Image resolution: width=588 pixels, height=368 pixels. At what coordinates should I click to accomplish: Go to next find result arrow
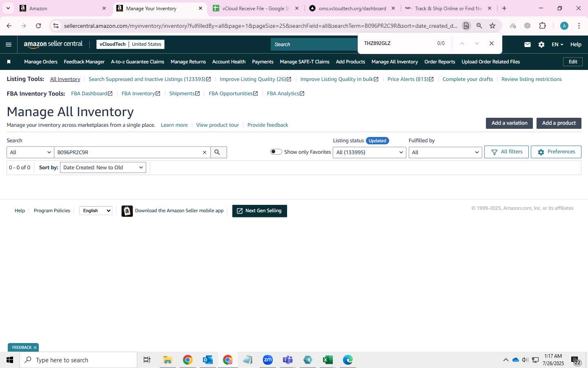[x=477, y=43]
